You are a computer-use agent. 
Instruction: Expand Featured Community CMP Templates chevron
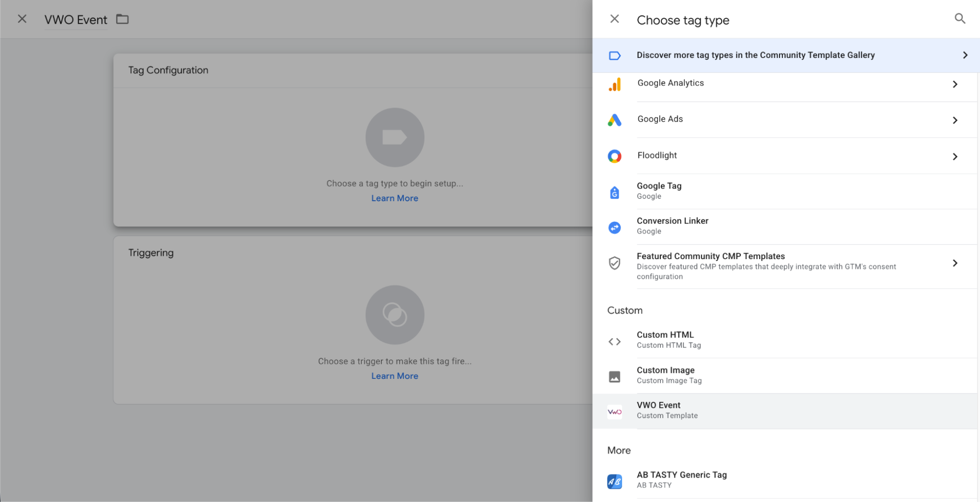point(955,263)
